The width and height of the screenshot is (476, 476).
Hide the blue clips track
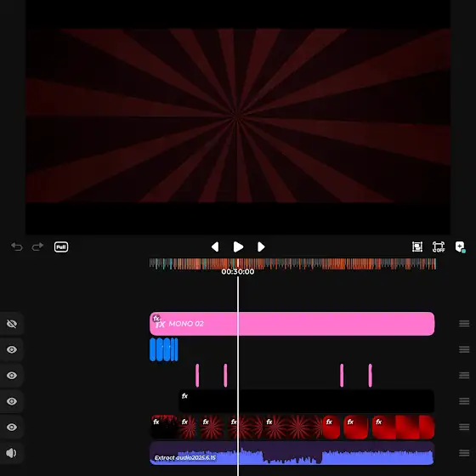click(12, 349)
